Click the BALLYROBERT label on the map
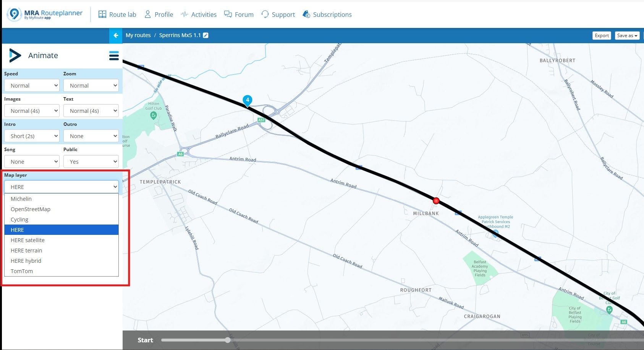The height and width of the screenshot is (350, 644). click(557, 60)
